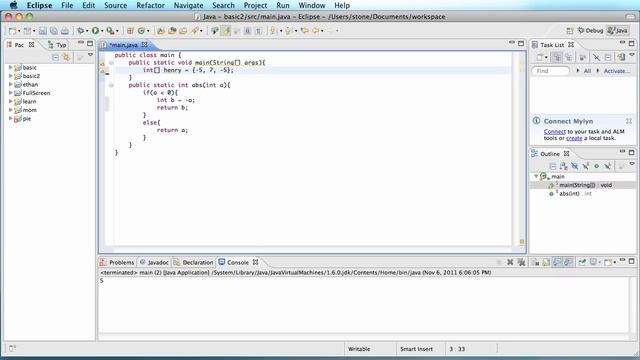Screen dimensions: 640x360
Task: Click Previous Annotation toolbar icon
Action: (289, 31)
